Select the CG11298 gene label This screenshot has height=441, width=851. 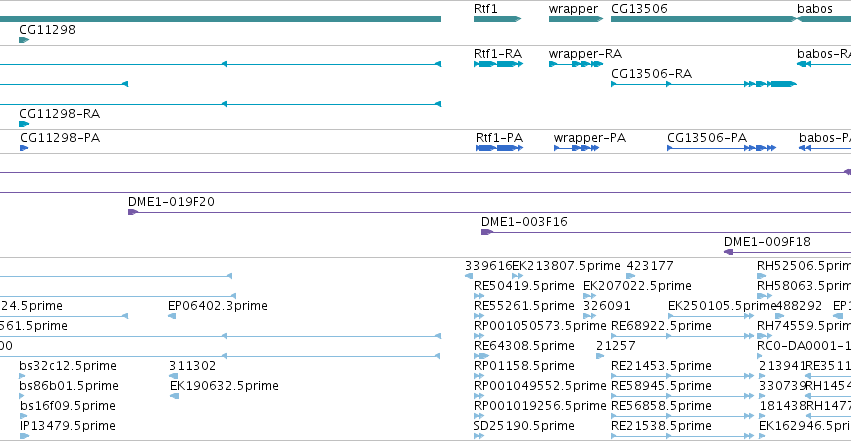(47, 30)
